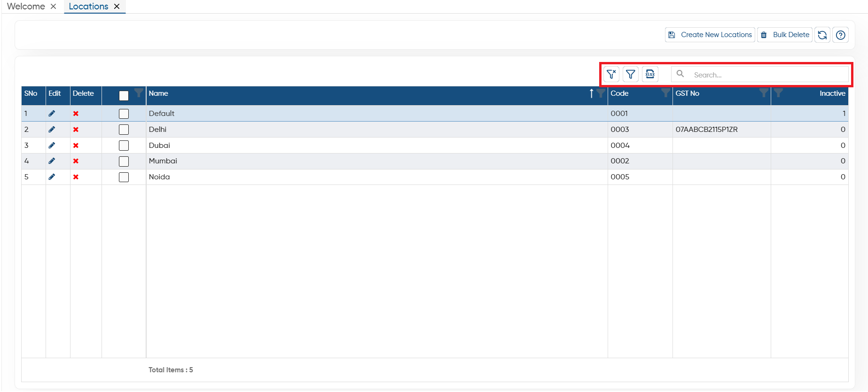This screenshot has height=392, width=868.
Task: Clear all filters with the funnel-x icon
Action: [x=611, y=74]
